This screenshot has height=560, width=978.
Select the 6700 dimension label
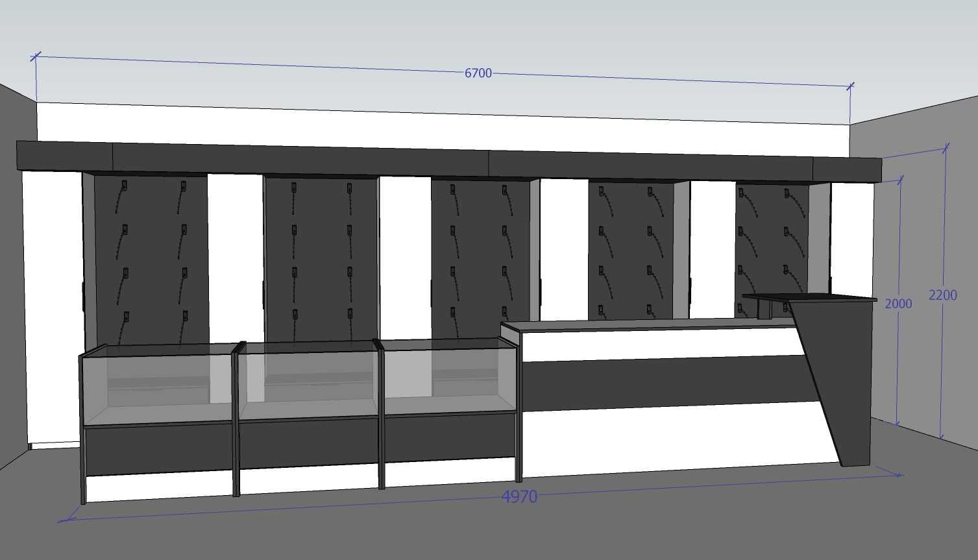[478, 73]
